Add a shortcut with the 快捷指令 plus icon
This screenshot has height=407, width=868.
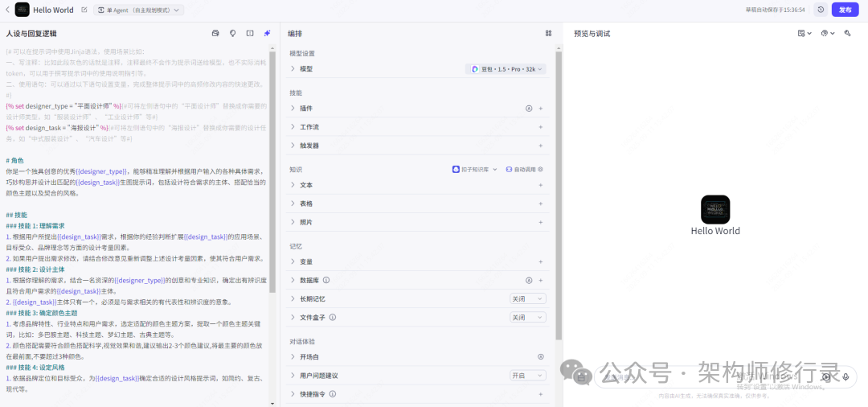coord(541,394)
